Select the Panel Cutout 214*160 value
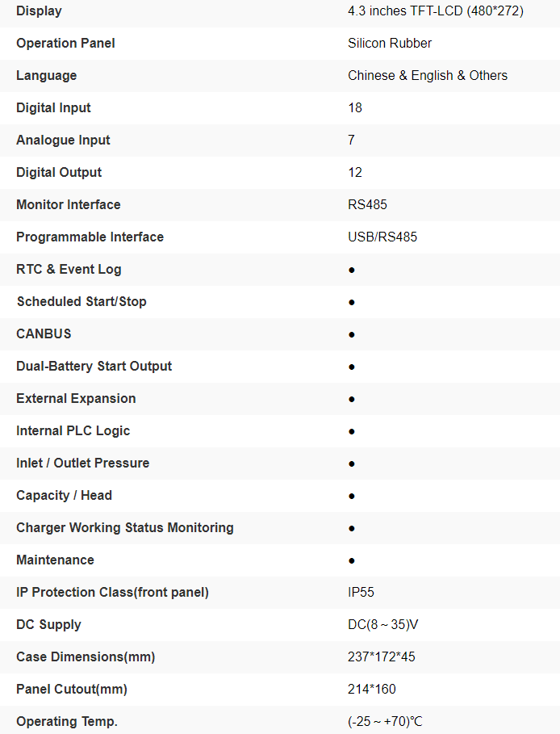Image resolution: width=560 pixels, height=734 pixels. pyautogui.click(x=372, y=690)
